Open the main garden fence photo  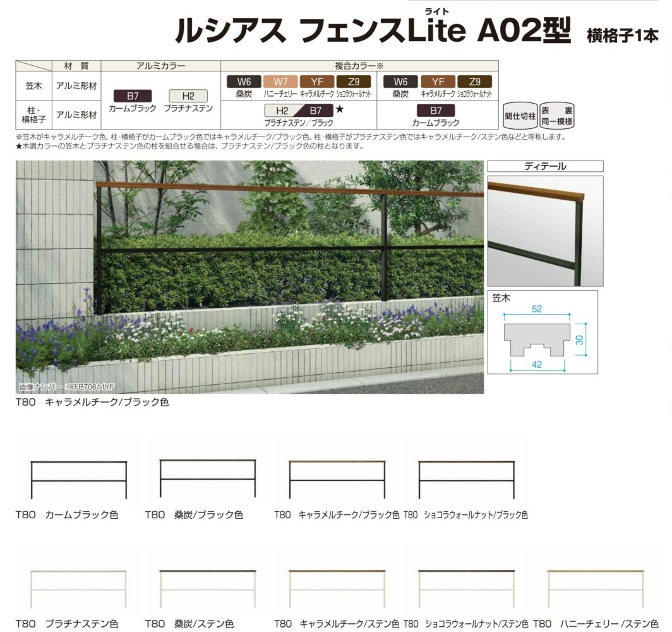coord(250,277)
